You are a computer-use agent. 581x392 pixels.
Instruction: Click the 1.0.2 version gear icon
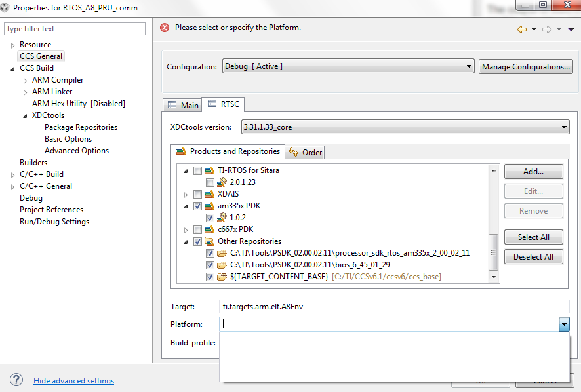tap(222, 218)
